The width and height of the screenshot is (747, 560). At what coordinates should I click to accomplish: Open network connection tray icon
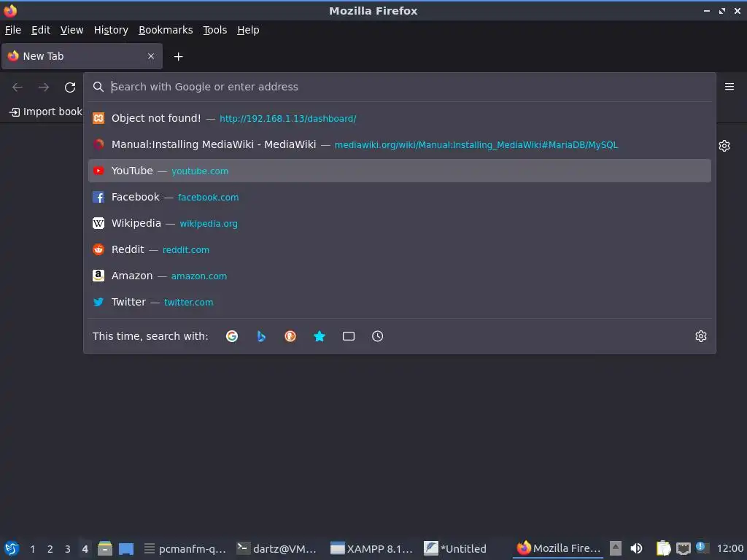tap(684, 548)
